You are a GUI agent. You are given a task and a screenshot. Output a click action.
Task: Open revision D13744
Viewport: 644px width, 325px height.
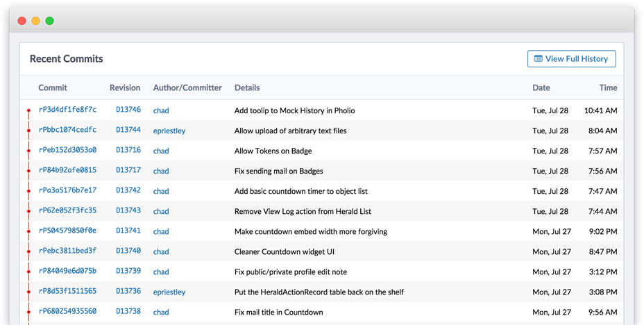[x=128, y=130]
